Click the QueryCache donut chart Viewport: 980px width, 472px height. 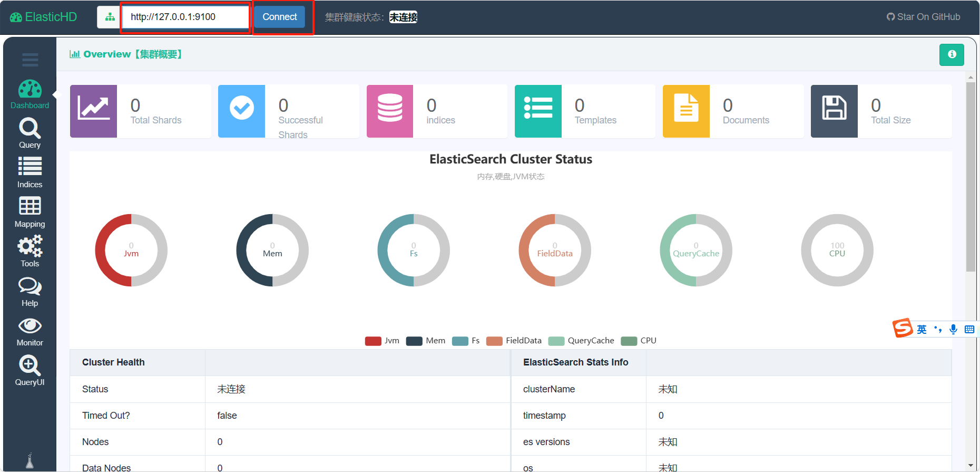[696, 250]
